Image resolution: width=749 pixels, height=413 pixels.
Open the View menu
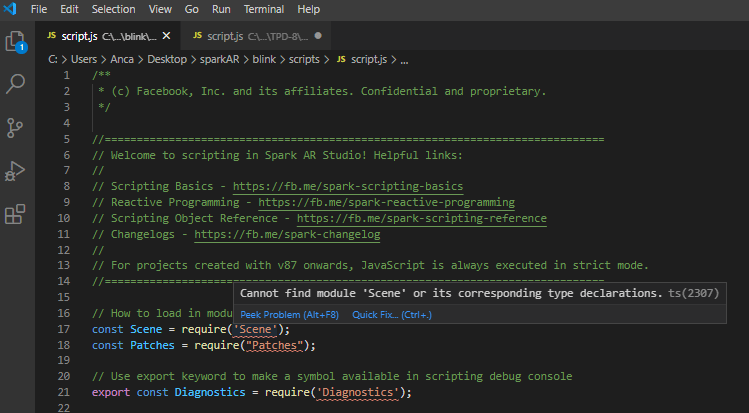160,9
